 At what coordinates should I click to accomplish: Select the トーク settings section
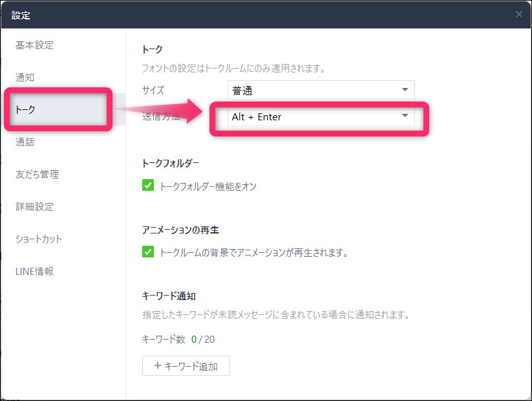point(63,109)
